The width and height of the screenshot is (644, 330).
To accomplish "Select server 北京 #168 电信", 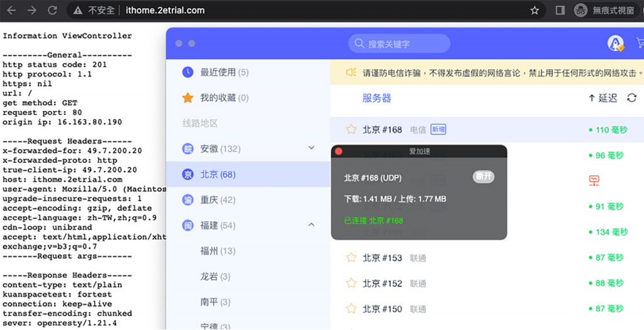I will click(x=487, y=129).
